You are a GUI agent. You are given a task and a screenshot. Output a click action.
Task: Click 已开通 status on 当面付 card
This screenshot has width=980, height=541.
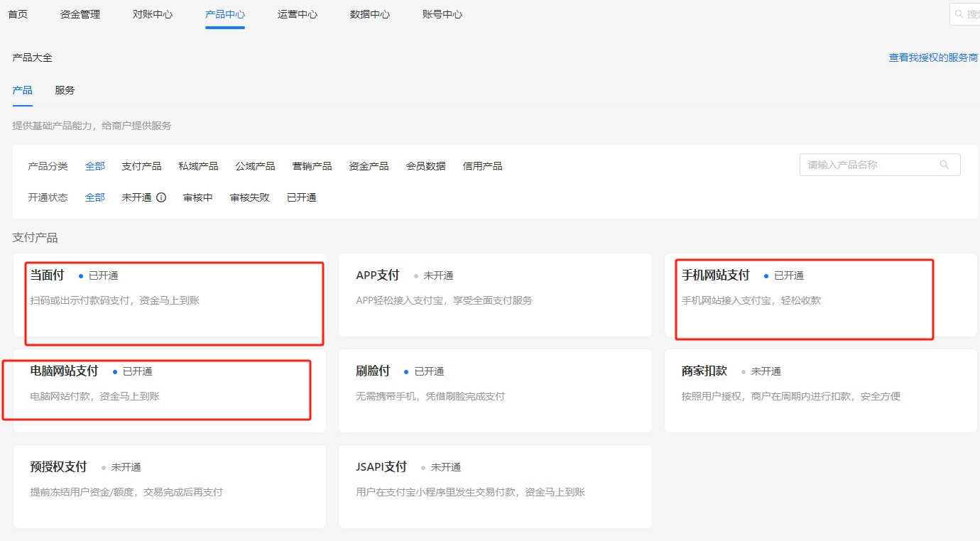(x=104, y=275)
